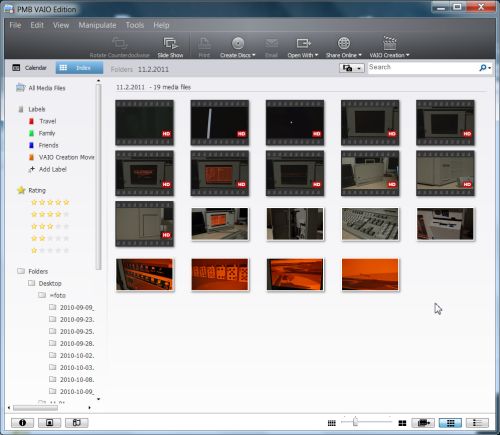This screenshot has height=435, width=500.
Task: Filter by one-star rating
Action: (x=50, y=250)
